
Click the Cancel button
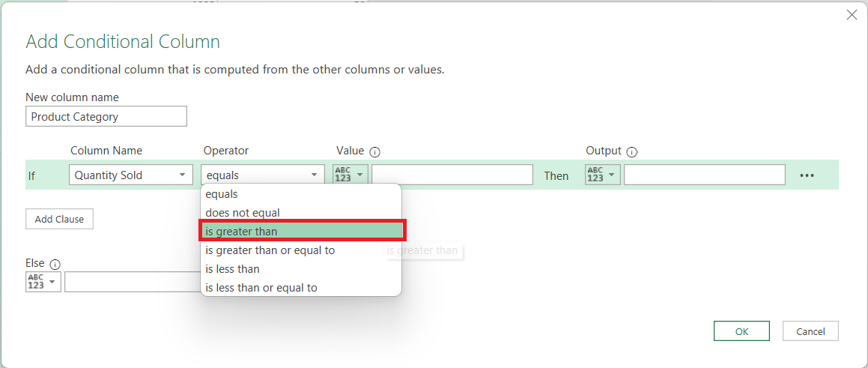click(x=810, y=331)
